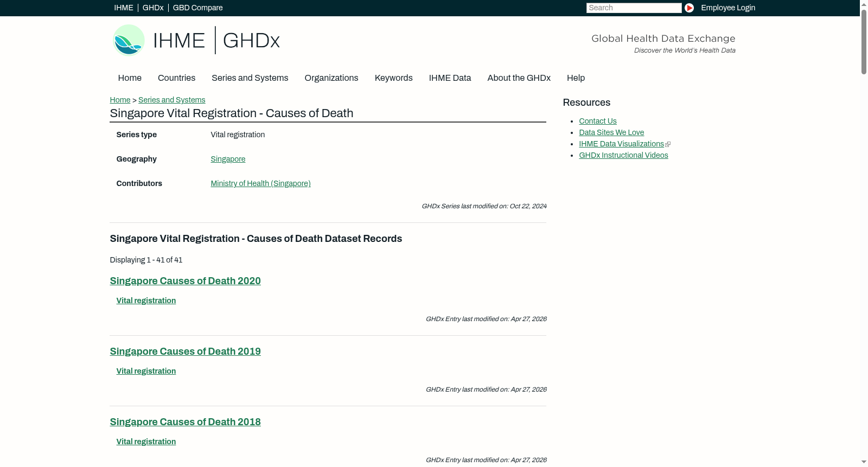
Task: Click the Home breadcrumb link
Action: tap(120, 100)
